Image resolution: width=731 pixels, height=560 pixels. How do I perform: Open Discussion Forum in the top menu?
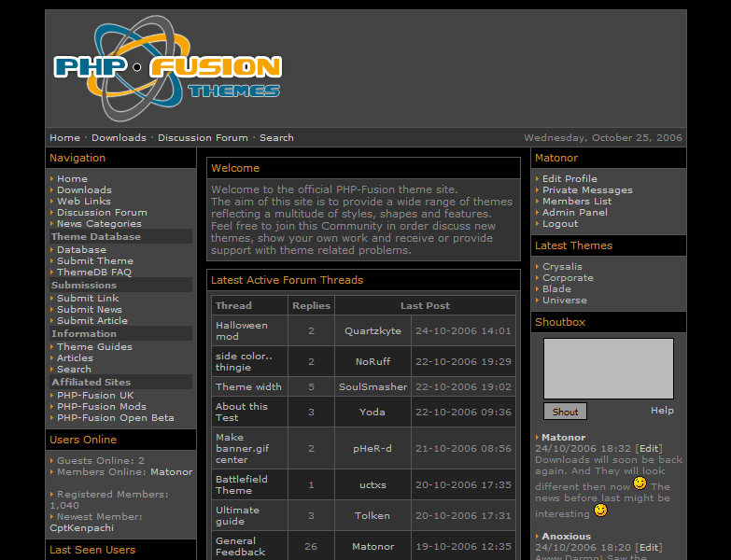(203, 138)
